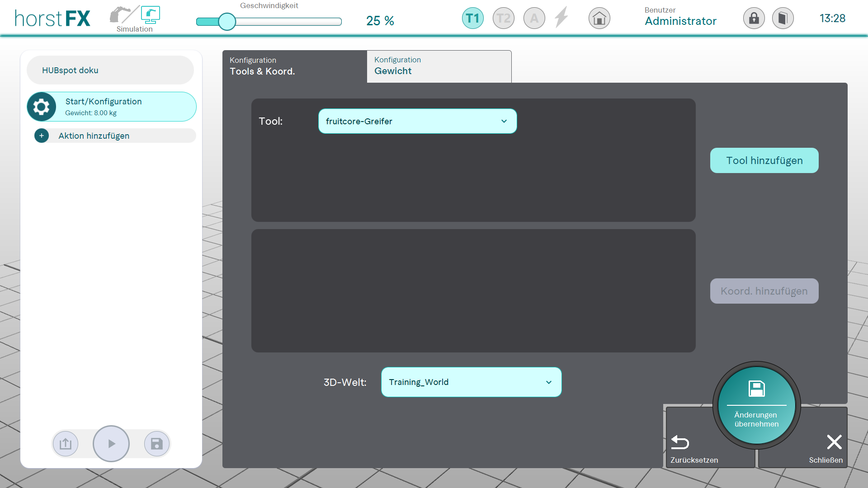Click the Tool hinzufügen button
This screenshot has height=488, width=868.
[764, 160]
